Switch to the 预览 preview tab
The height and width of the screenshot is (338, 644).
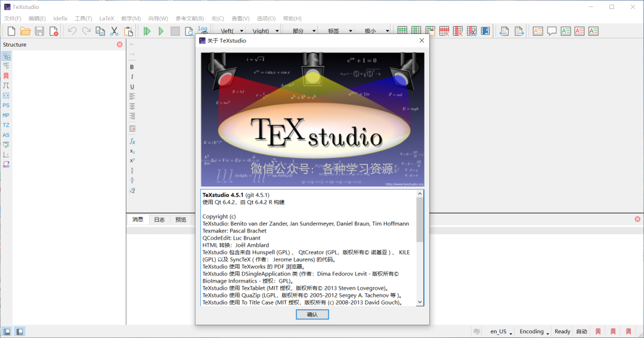181,220
